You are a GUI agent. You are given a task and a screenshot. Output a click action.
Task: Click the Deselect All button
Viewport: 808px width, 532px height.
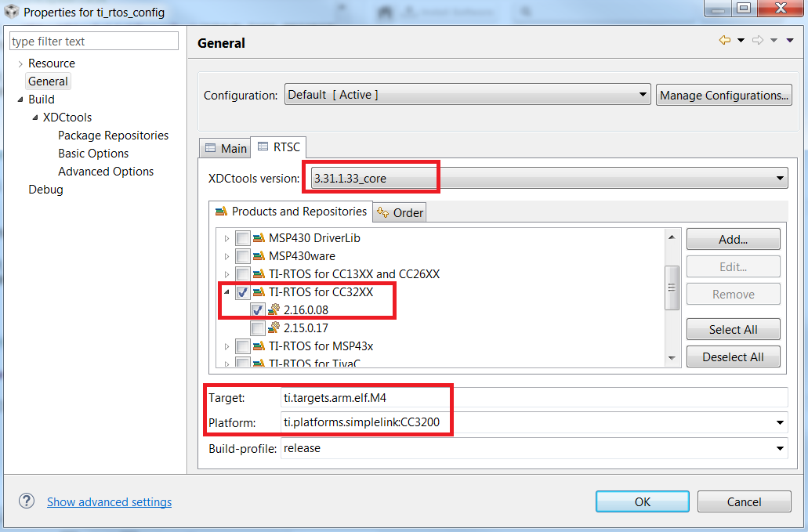(x=734, y=357)
